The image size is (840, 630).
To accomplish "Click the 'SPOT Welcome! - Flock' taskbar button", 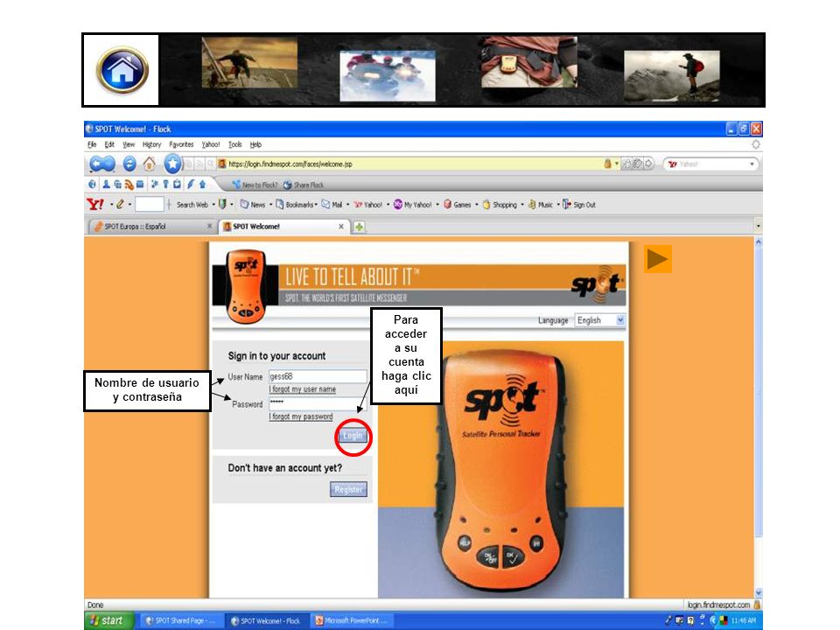I will point(266,621).
